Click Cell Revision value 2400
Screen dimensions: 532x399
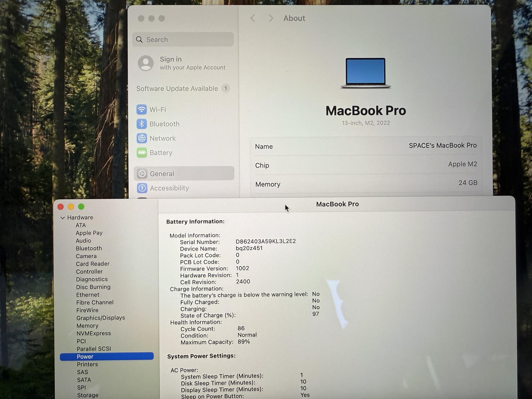click(243, 282)
